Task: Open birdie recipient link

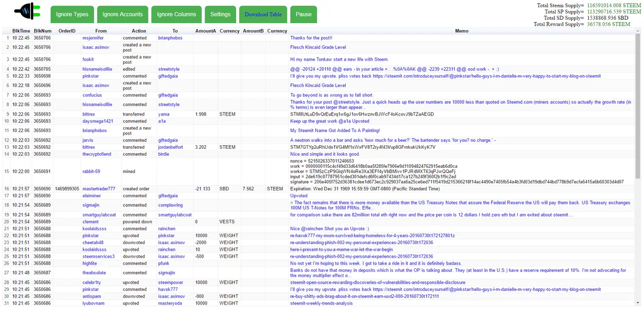Action: 164,155
